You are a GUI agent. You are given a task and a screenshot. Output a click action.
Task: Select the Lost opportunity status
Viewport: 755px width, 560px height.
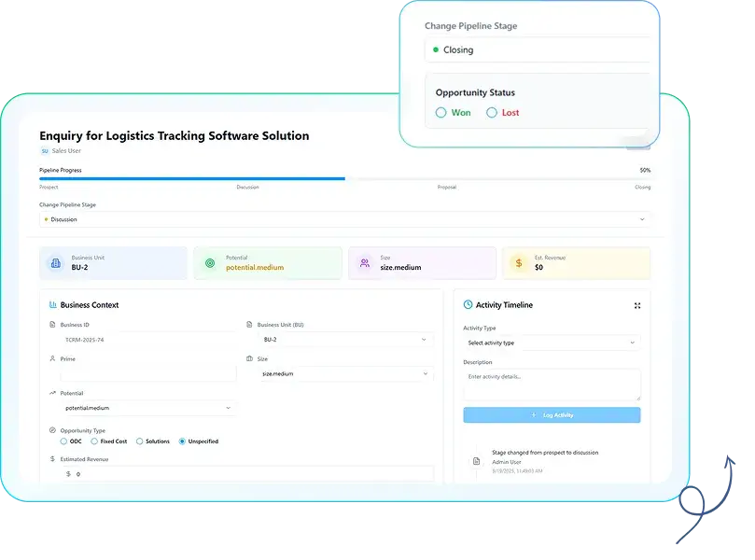492,113
